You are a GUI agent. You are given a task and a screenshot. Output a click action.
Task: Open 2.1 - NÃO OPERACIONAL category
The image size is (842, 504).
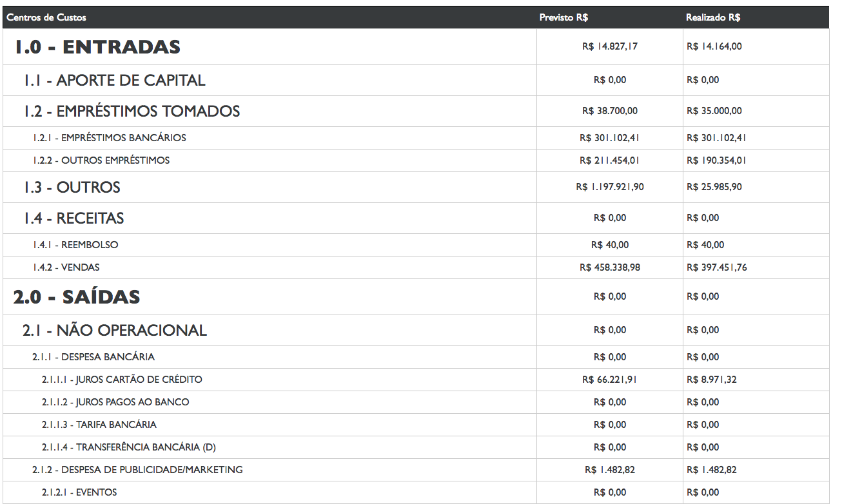pos(115,331)
